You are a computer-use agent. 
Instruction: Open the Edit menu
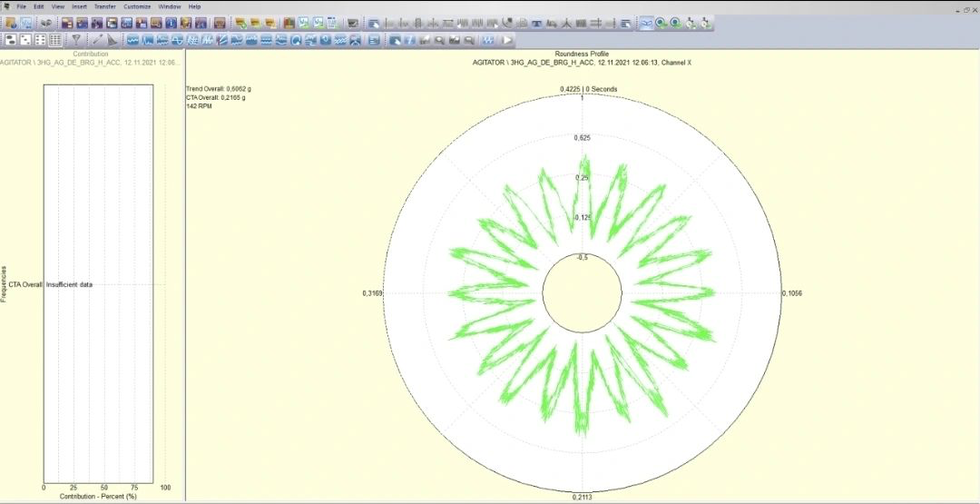tap(39, 7)
